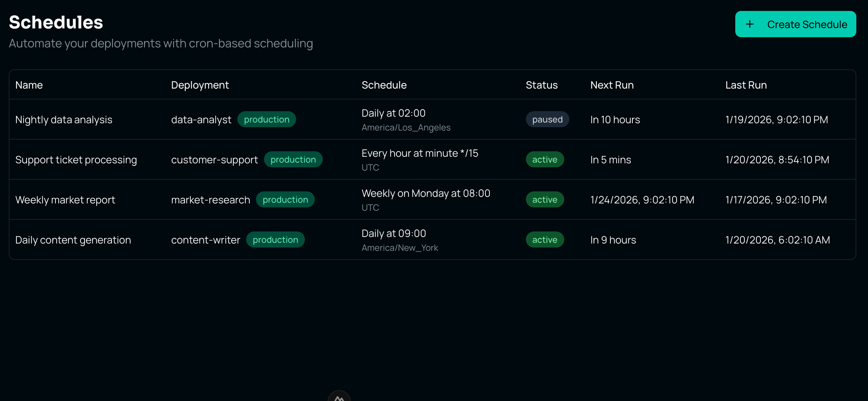868x401 pixels.
Task: Sort schedules by the Status column
Action: [542, 85]
